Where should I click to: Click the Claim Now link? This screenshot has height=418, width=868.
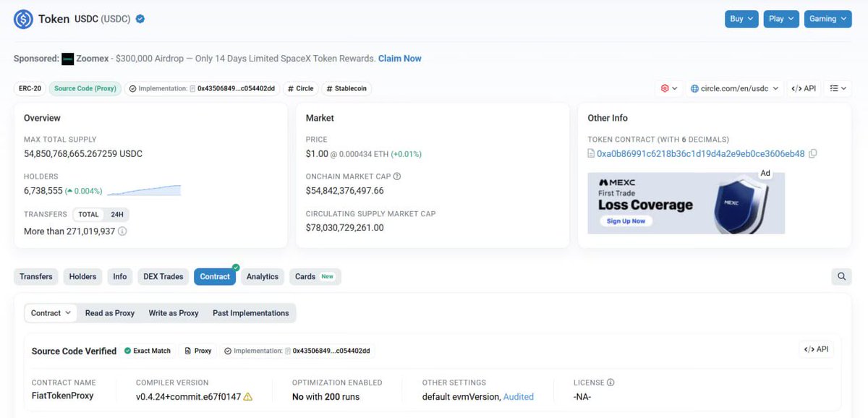point(400,59)
